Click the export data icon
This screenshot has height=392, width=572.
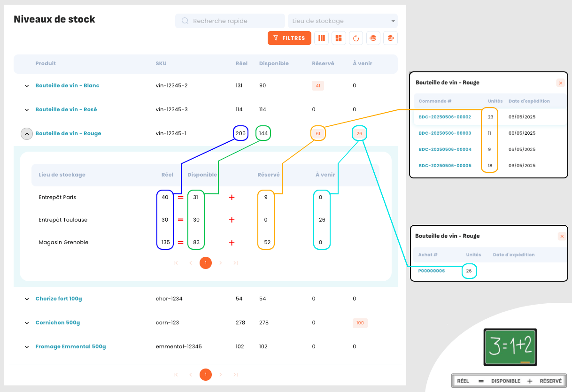(390, 38)
